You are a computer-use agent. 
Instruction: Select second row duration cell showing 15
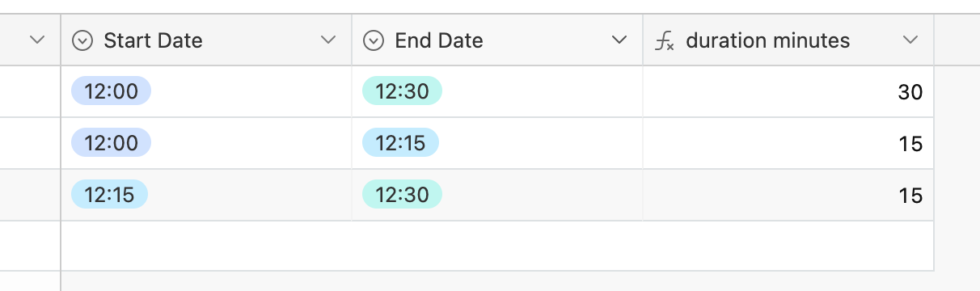click(788, 144)
